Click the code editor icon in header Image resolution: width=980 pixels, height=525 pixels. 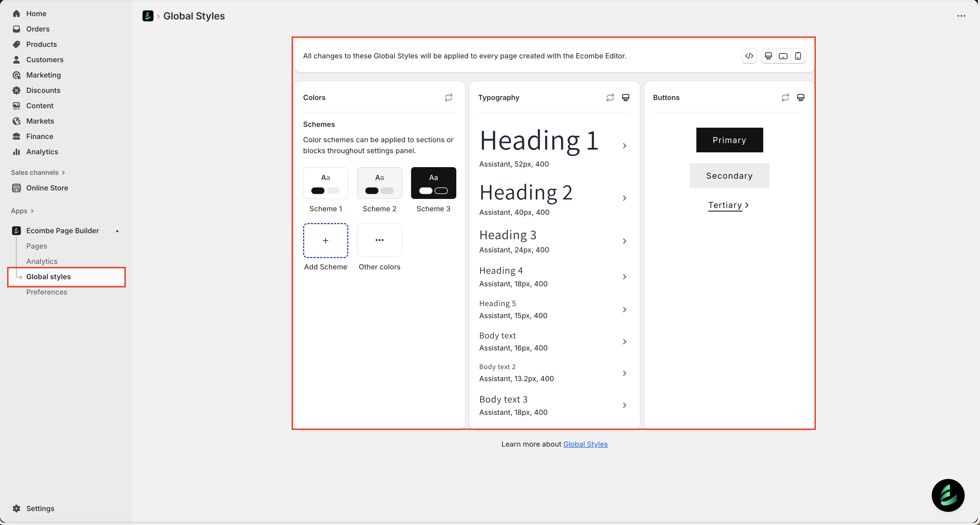[x=749, y=56]
